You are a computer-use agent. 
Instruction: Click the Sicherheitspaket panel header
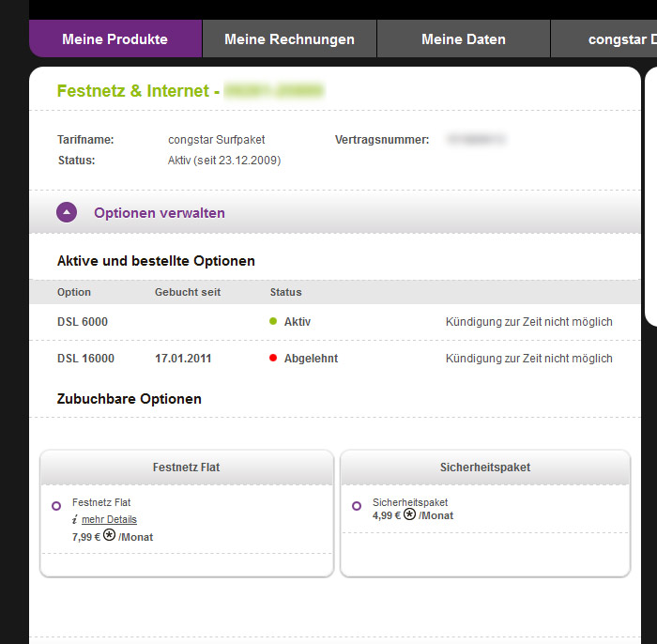[x=483, y=467]
